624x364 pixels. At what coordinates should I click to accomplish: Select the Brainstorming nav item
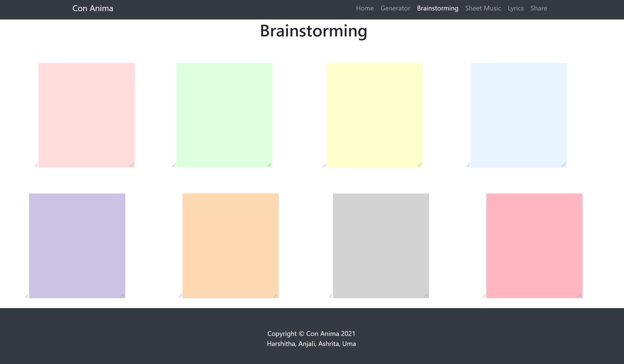[438, 8]
